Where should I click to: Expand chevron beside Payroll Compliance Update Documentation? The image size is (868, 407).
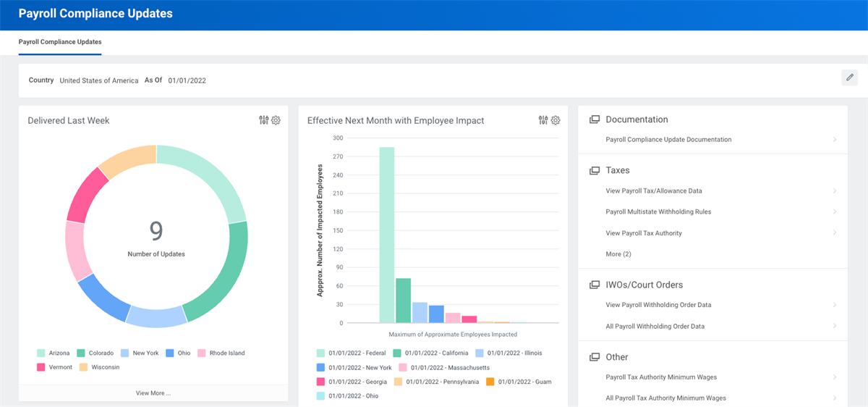[x=835, y=139]
